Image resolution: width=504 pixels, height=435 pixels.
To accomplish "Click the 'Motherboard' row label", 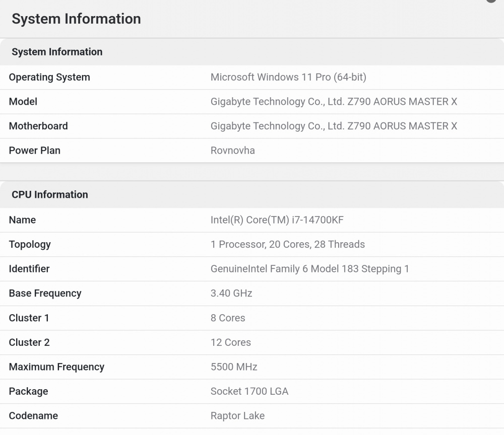I will pos(38,126).
